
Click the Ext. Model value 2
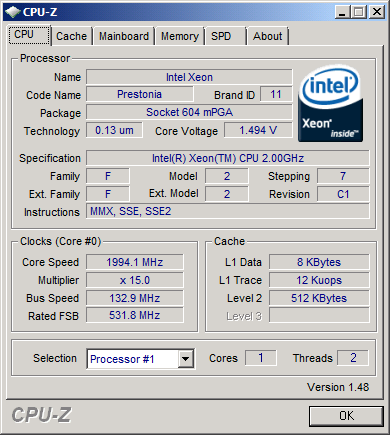[227, 194]
